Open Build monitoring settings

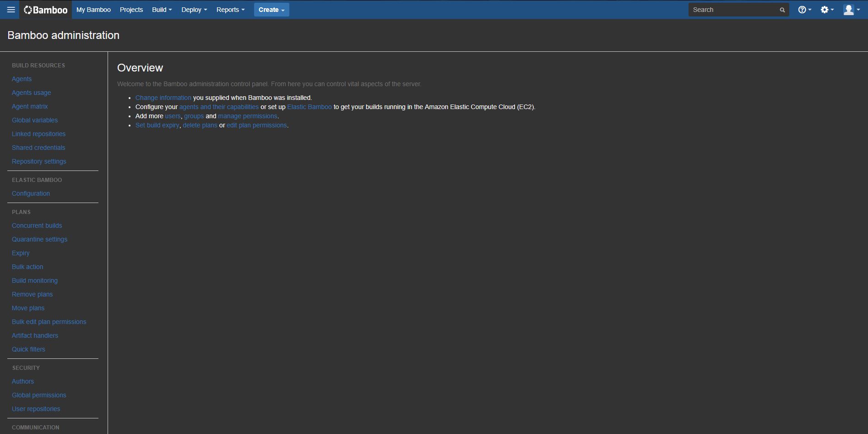35,280
